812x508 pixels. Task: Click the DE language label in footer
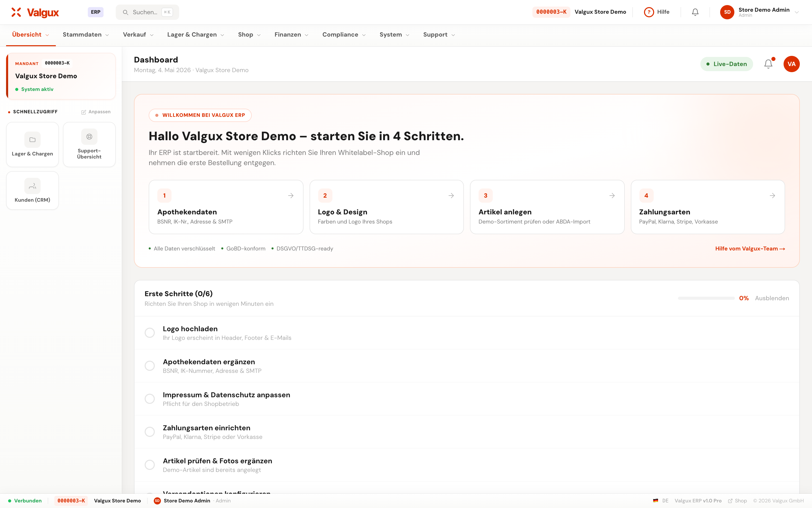coord(665,501)
